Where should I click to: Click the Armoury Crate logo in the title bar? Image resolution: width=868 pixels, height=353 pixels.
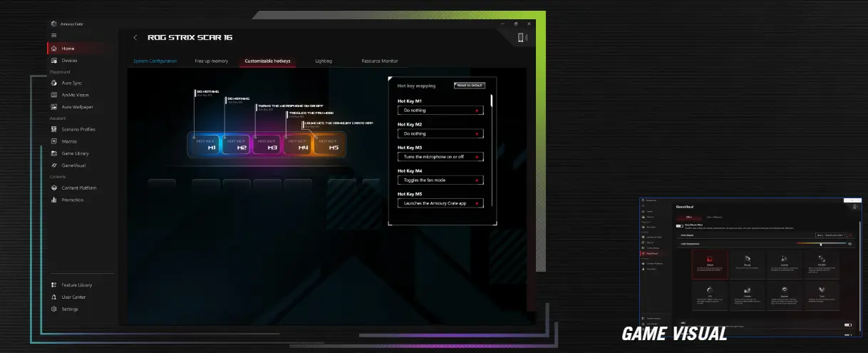[54, 24]
